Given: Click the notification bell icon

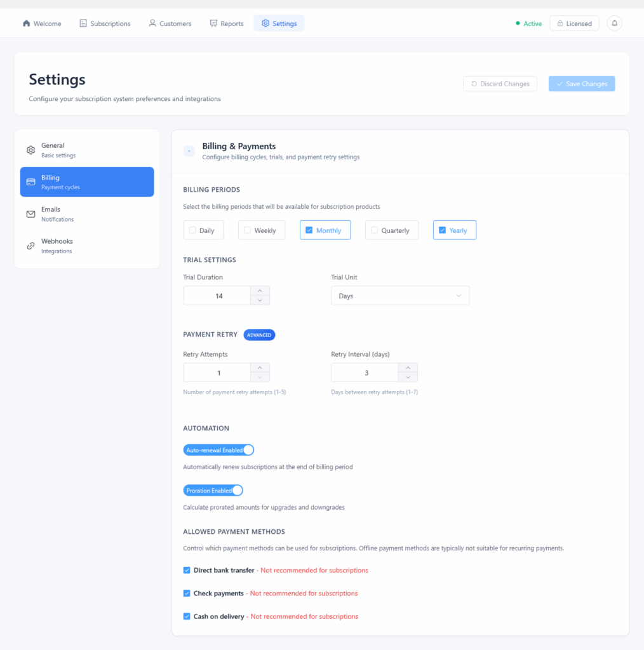Looking at the screenshot, I should (x=614, y=23).
